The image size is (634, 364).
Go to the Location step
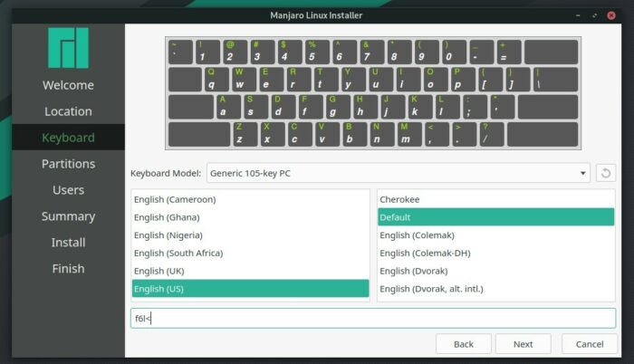click(68, 111)
